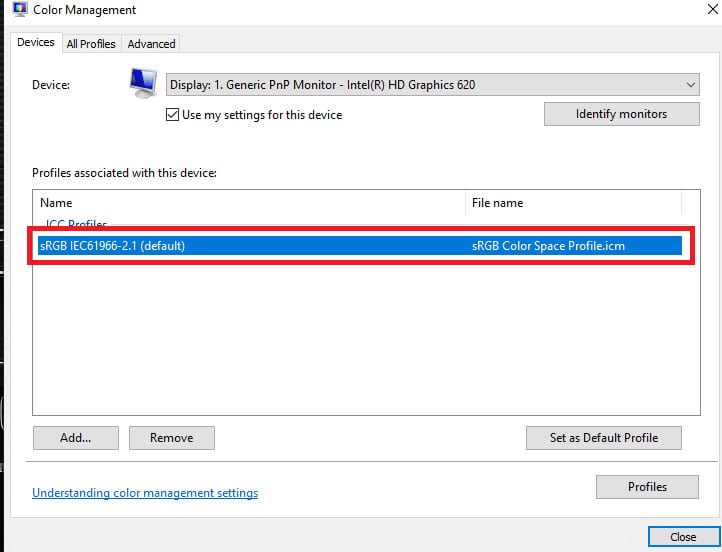Click the Add... button
722x552 pixels.
click(76, 437)
